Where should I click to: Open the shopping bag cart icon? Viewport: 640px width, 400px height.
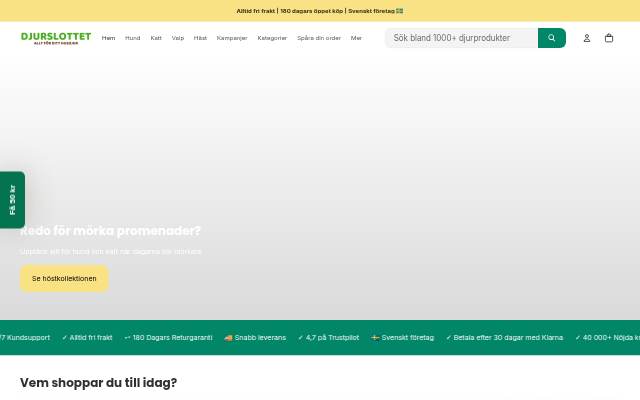coord(609,38)
